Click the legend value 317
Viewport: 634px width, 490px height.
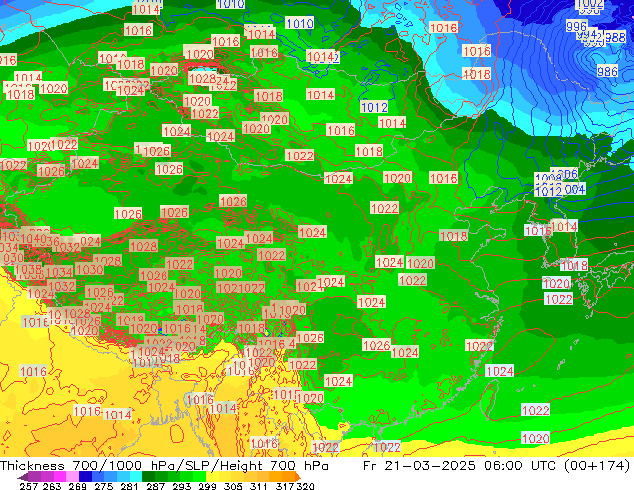285,486
